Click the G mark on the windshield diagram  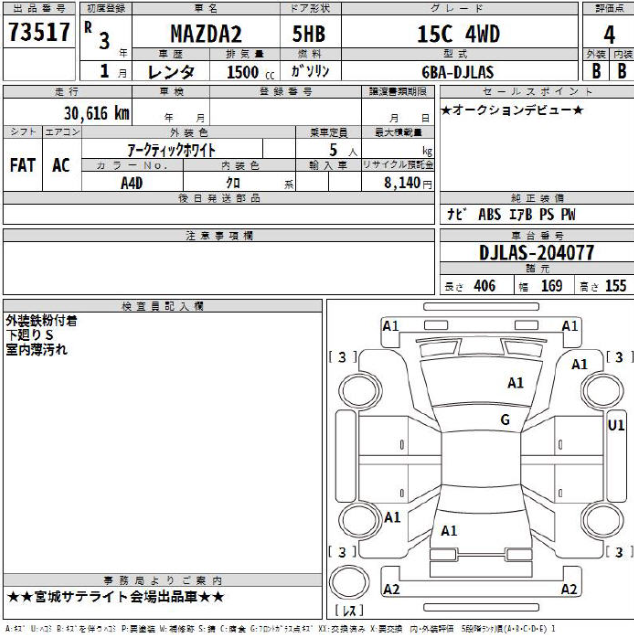click(x=505, y=418)
